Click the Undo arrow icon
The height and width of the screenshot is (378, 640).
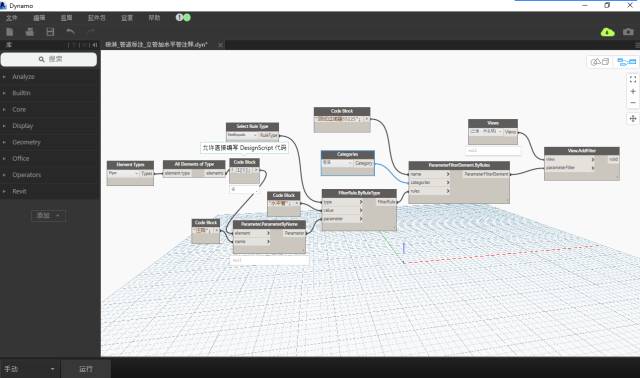click(70, 31)
